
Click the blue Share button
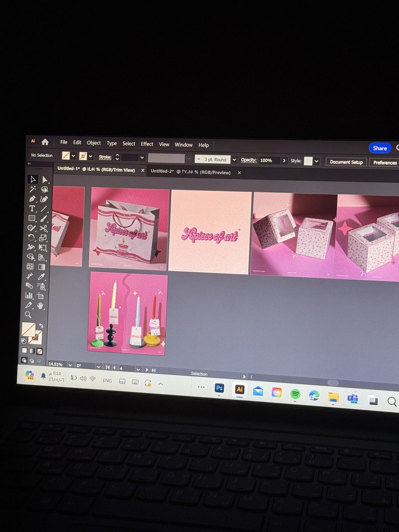pyautogui.click(x=380, y=148)
